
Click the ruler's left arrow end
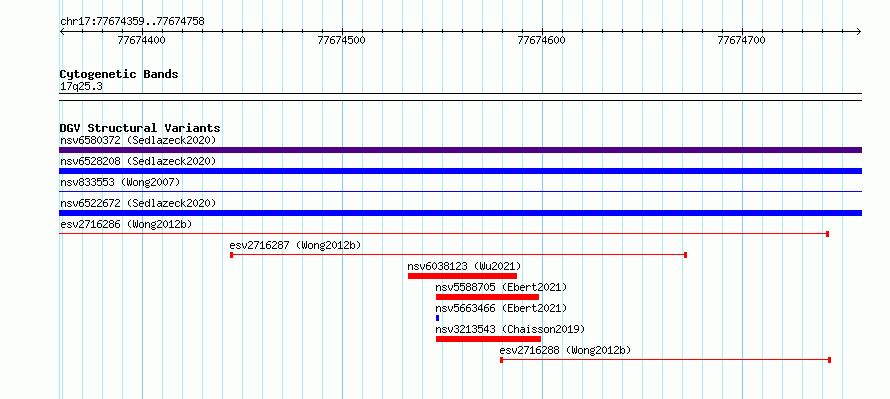click(62, 31)
